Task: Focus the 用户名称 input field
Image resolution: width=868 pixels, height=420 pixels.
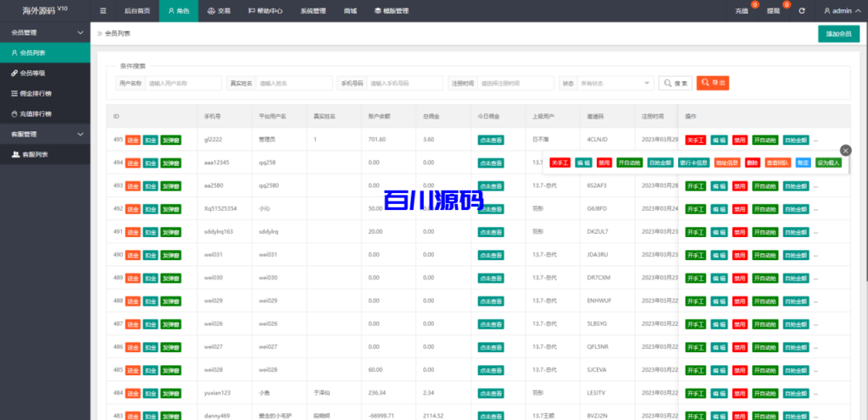Action: (183, 84)
